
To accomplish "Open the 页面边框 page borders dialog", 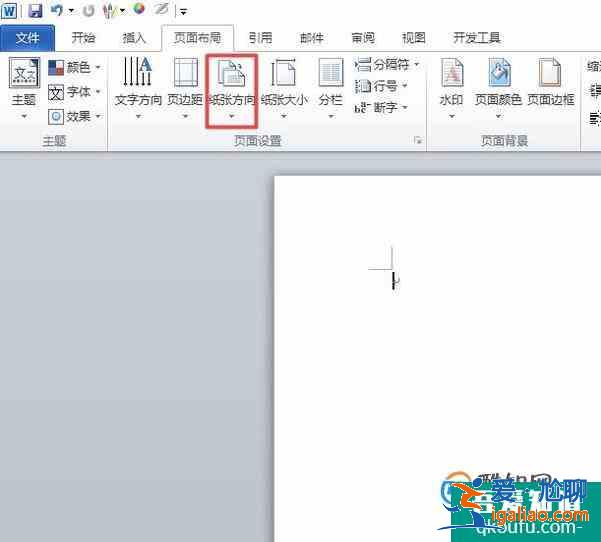I will pyautogui.click(x=551, y=82).
